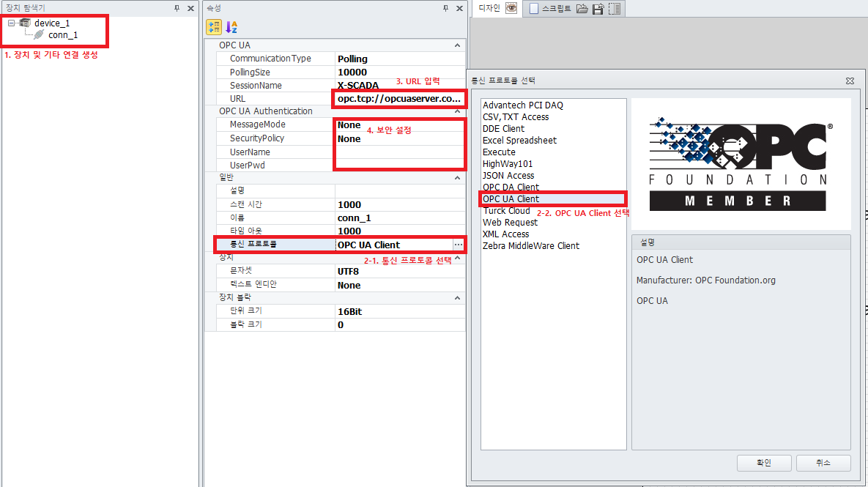Close the 장치 탐색기 panel

point(190,8)
